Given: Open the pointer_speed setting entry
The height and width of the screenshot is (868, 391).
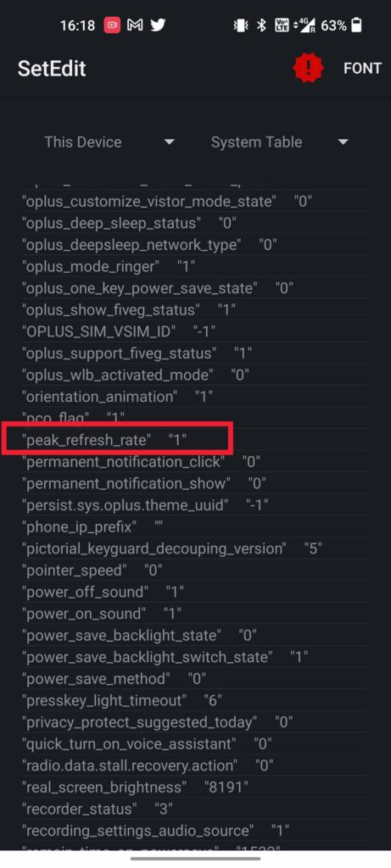Looking at the screenshot, I should point(195,570).
